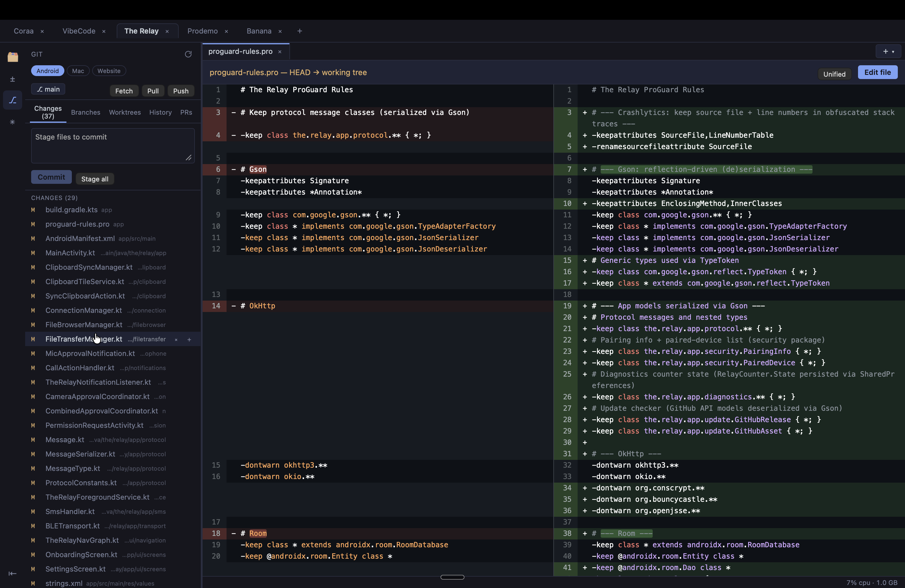Open the plus-minus diff sidebar icon
The image size is (905, 588).
(13, 79)
